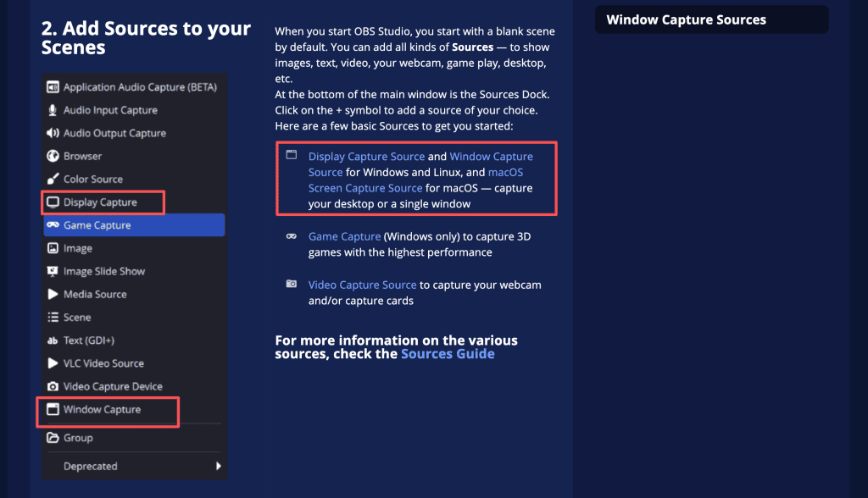Image resolution: width=868 pixels, height=498 pixels.
Task: Select the highlighted Game Capture entry
Action: point(134,224)
